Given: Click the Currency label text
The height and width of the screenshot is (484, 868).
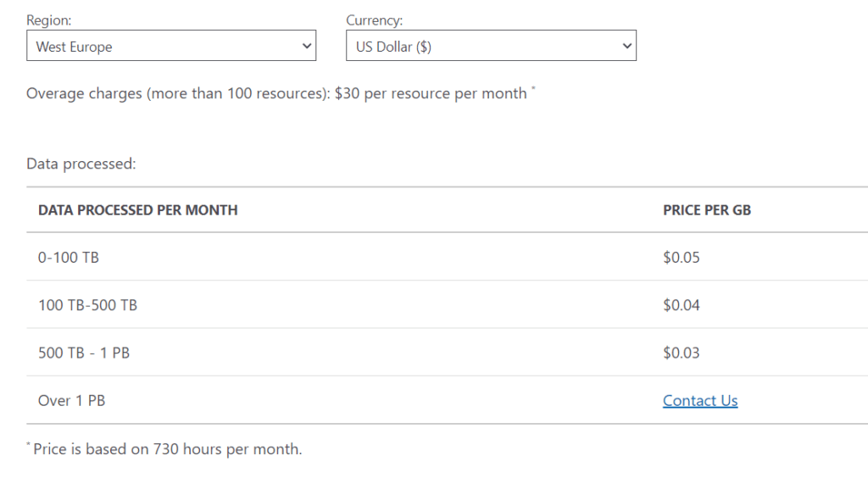Looking at the screenshot, I should tap(374, 20).
